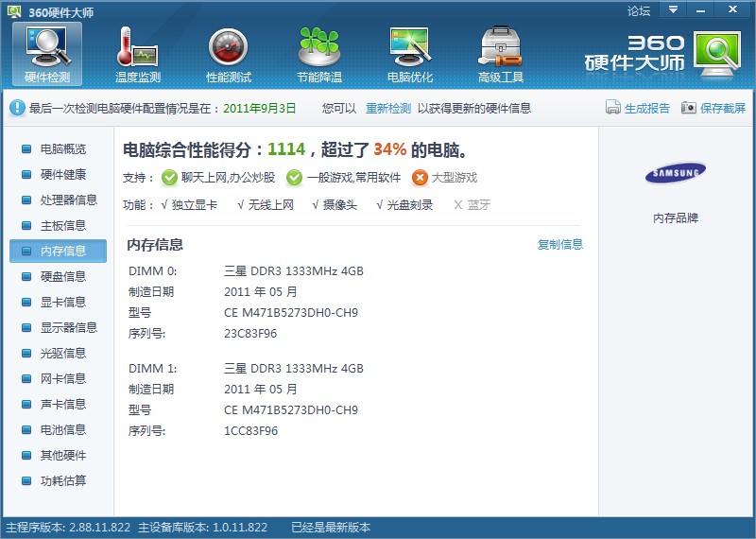Viewport: 756px width, 539px height.
Task: Select 内存信息 in the sidebar
Action: tap(58, 251)
